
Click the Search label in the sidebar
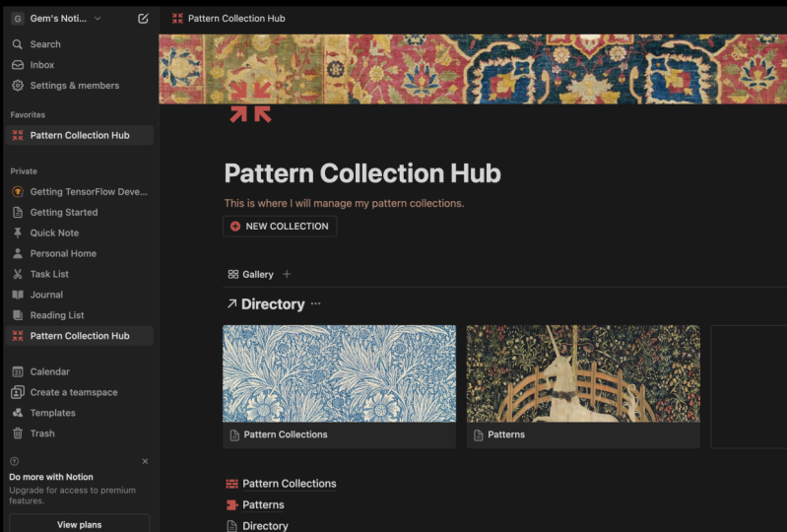(x=45, y=44)
